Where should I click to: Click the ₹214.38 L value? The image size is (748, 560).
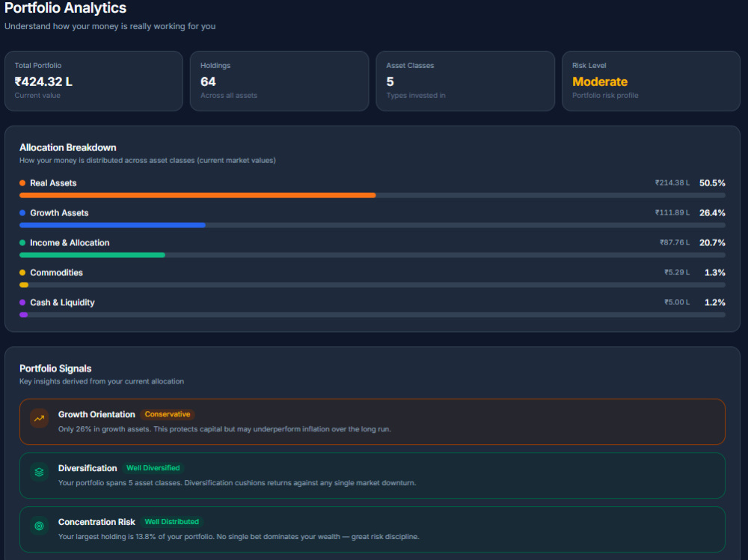[672, 182]
